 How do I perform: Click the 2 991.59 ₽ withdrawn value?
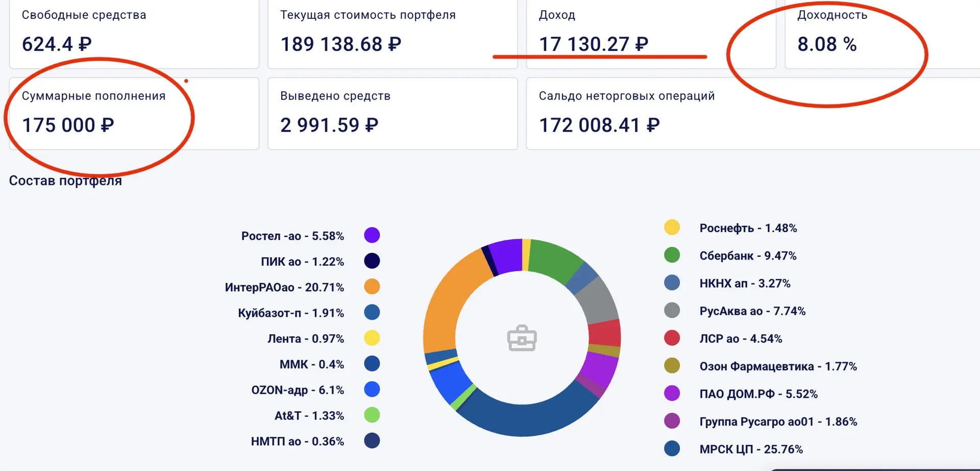[x=329, y=125]
